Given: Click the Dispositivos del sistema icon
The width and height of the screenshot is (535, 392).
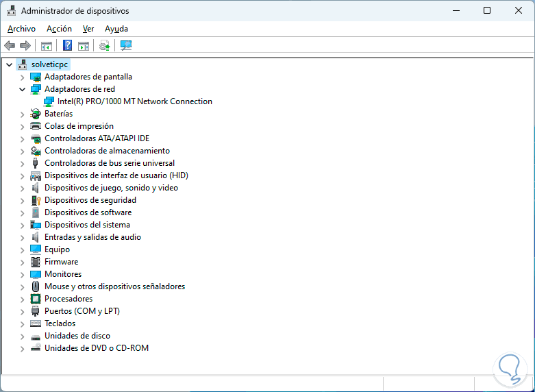Looking at the screenshot, I should pos(36,225).
